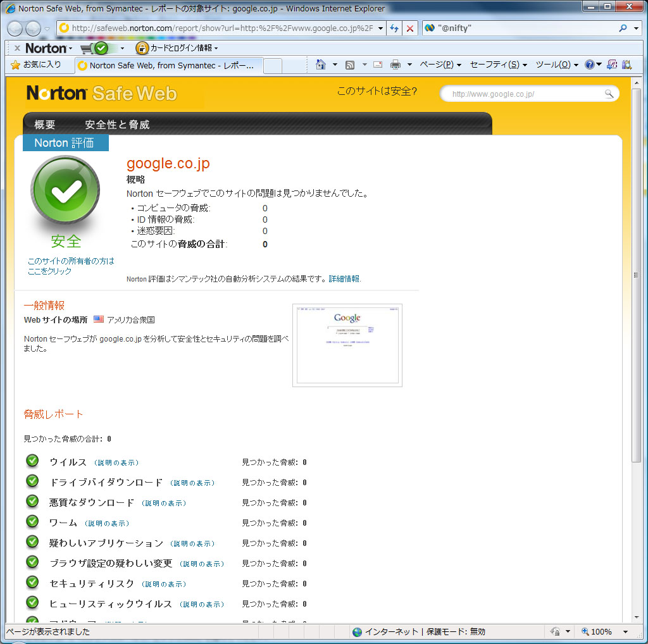The height and width of the screenshot is (644, 648).
Task: Open Help via the blue question mark icon
Action: [590, 65]
